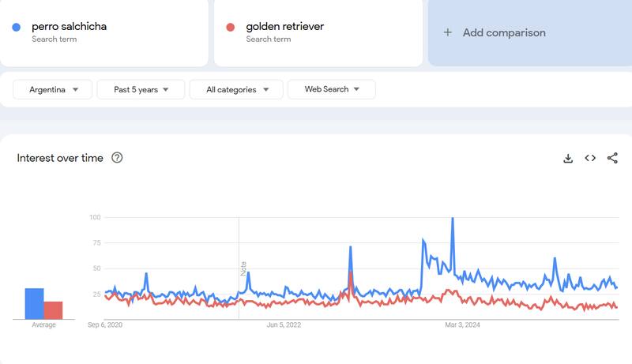The height and width of the screenshot is (364, 632).
Task: Click the Add comparison button
Action: 504,32
